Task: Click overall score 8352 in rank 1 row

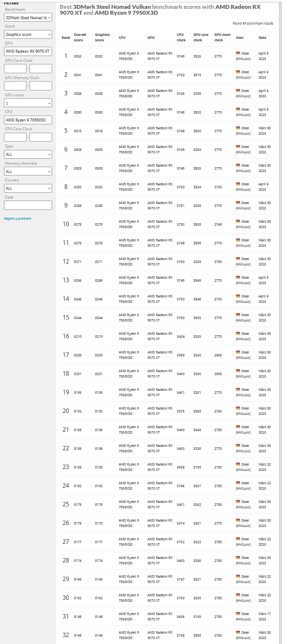Action: (x=78, y=56)
